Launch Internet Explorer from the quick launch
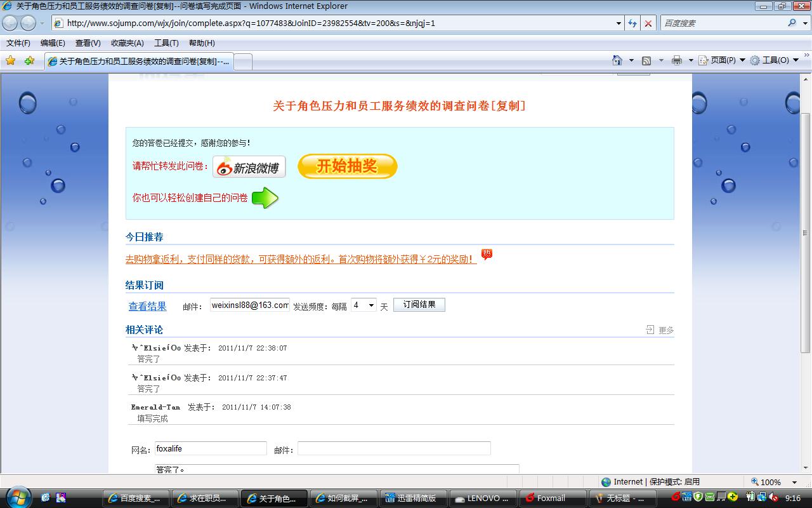Image resolution: width=812 pixels, height=508 pixels. tap(45, 498)
